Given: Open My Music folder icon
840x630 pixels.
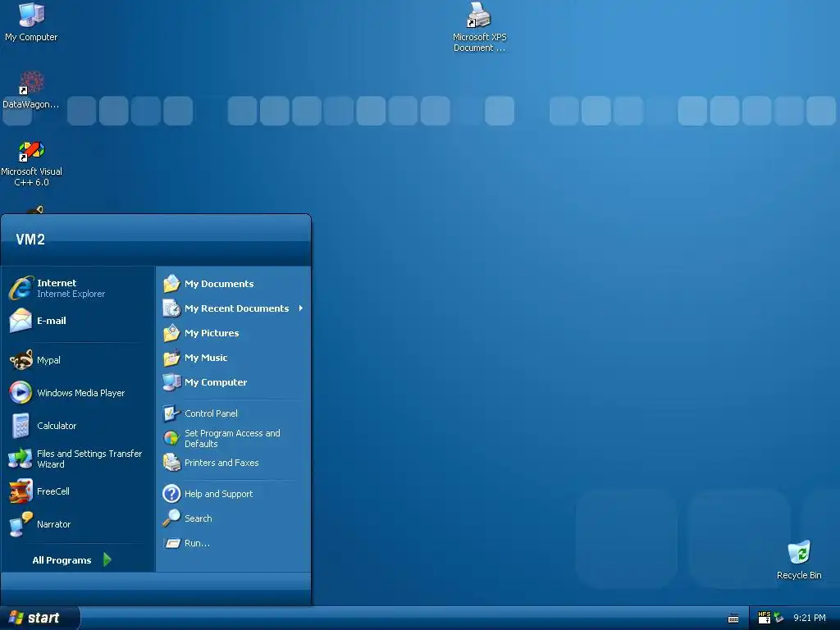Looking at the screenshot, I should (x=171, y=358).
